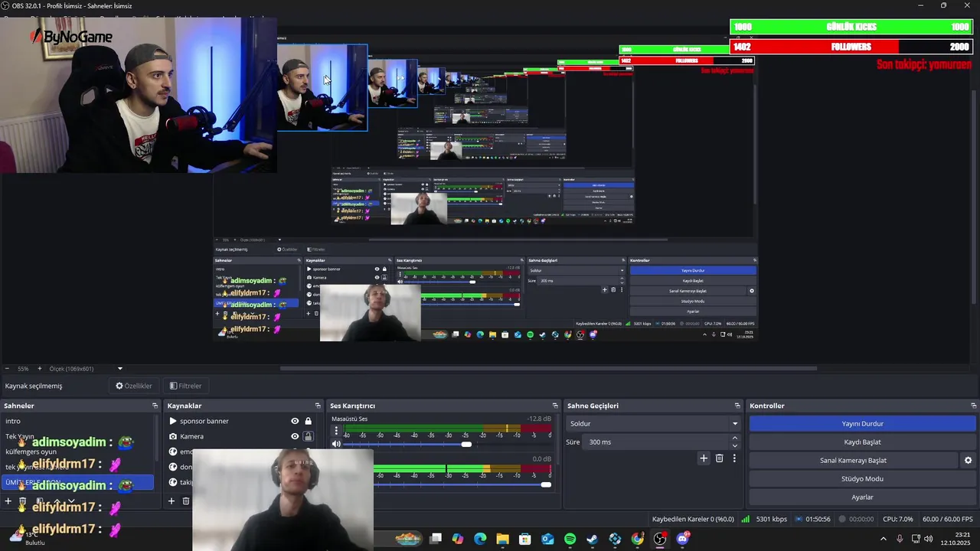Image resolution: width=980 pixels, height=551 pixels.
Task: Undock the Kaynaklar panel
Action: 318,406
